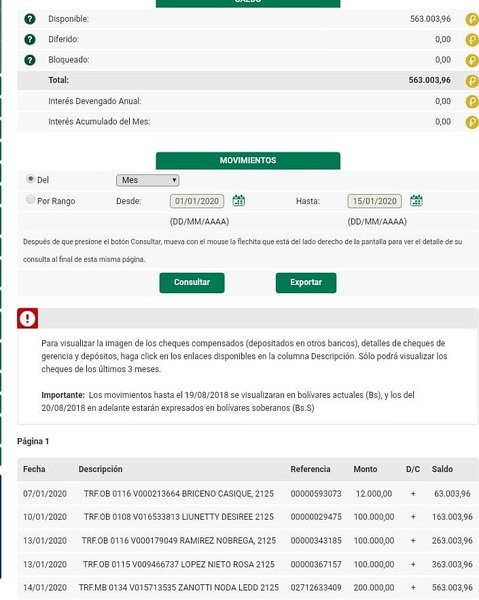This screenshot has width=479, height=600.
Task: Click the red exclamation alert icon
Action: pos(28,318)
